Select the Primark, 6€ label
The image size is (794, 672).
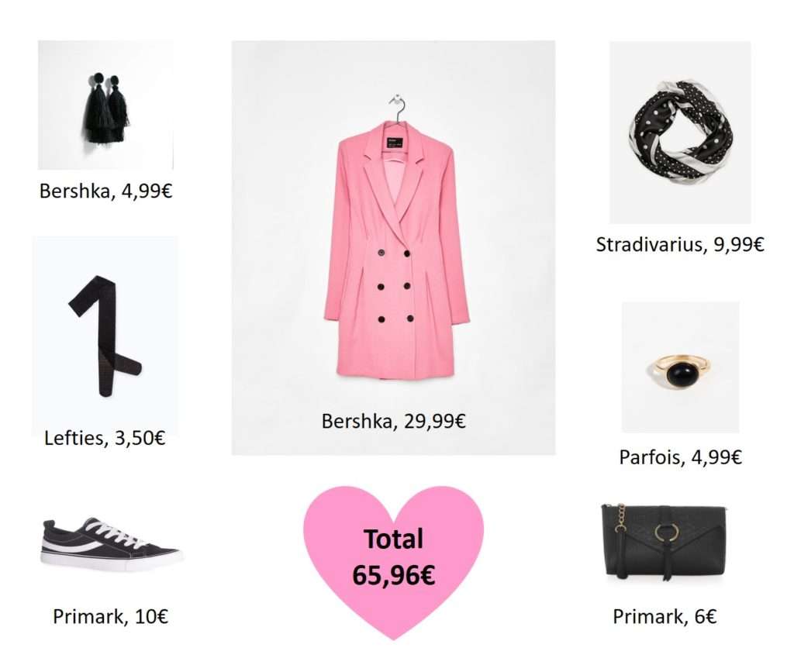tap(665, 617)
